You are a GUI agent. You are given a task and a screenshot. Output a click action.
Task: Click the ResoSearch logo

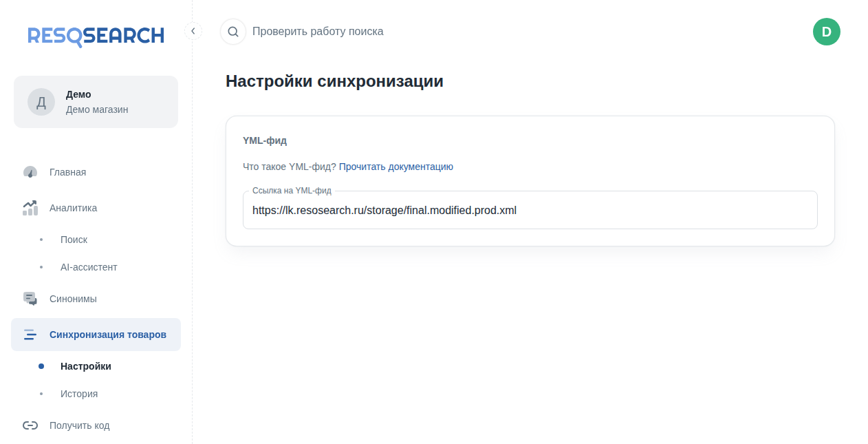96,36
